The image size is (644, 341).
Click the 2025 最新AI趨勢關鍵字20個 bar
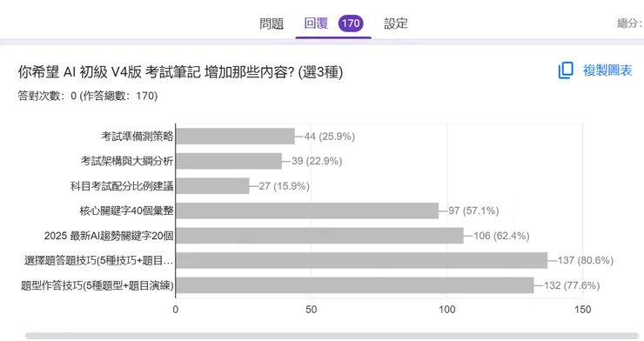pos(319,236)
